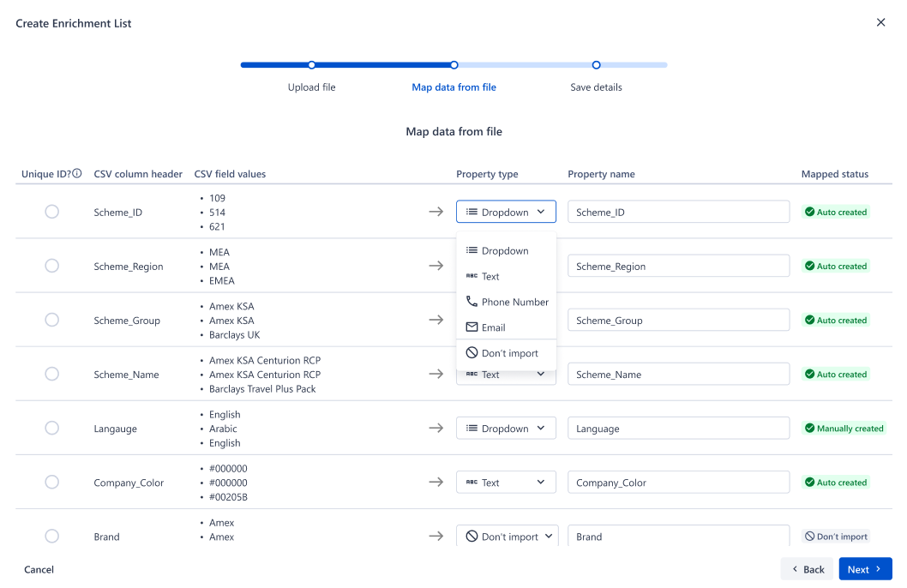Click the arrow icon in Scheme_Region row
907x588 pixels.
(x=436, y=266)
